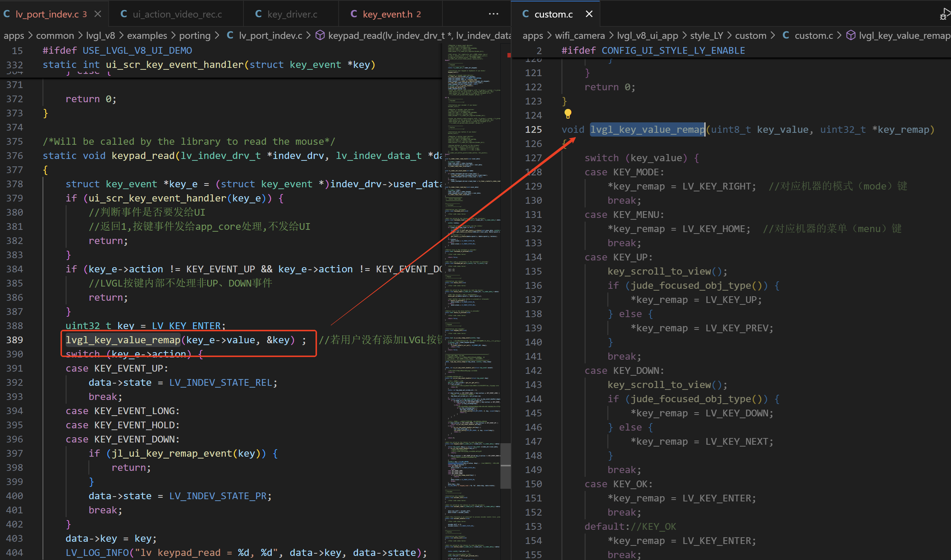Switch to the lv_port_indev.c tab
Screen dimensions: 951x560
pos(47,14)
